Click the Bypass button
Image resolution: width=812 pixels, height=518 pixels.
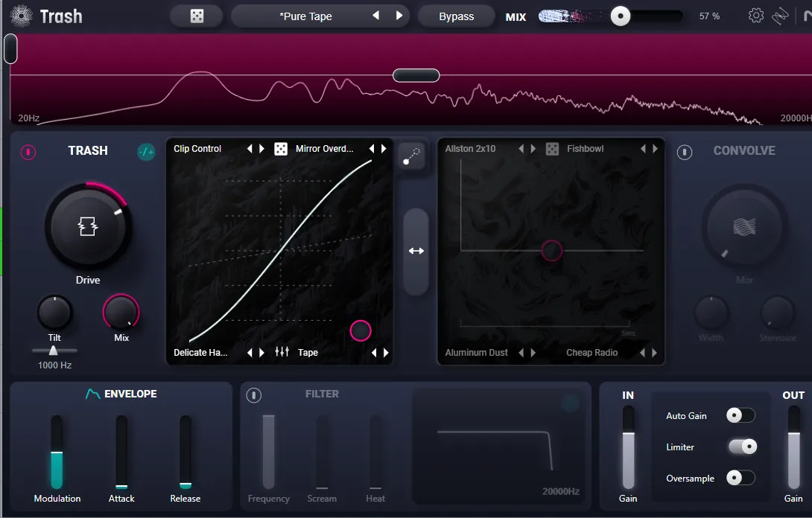coord(456,16)
